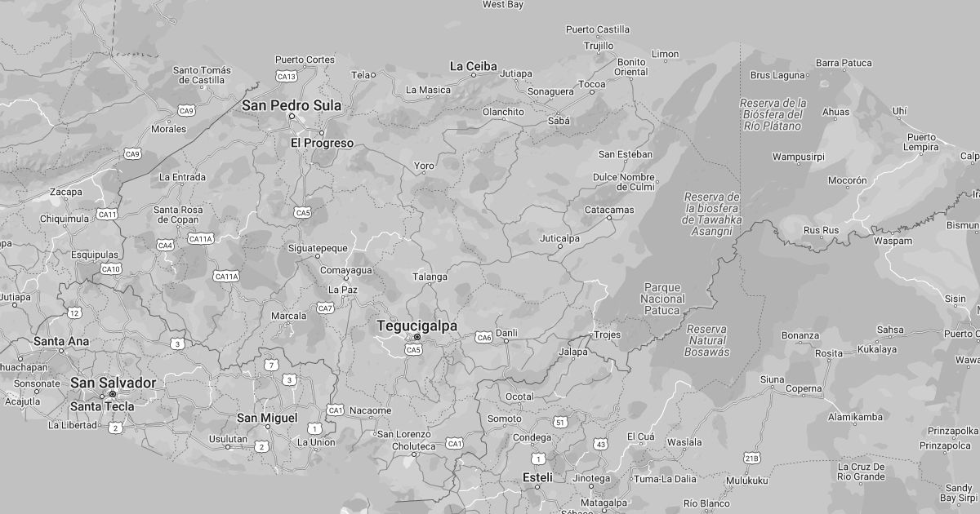Click the CA1 shield near Choluteca
Image resolution: width=980 pixels, height=514 pixels.
(x=455, y=443)
